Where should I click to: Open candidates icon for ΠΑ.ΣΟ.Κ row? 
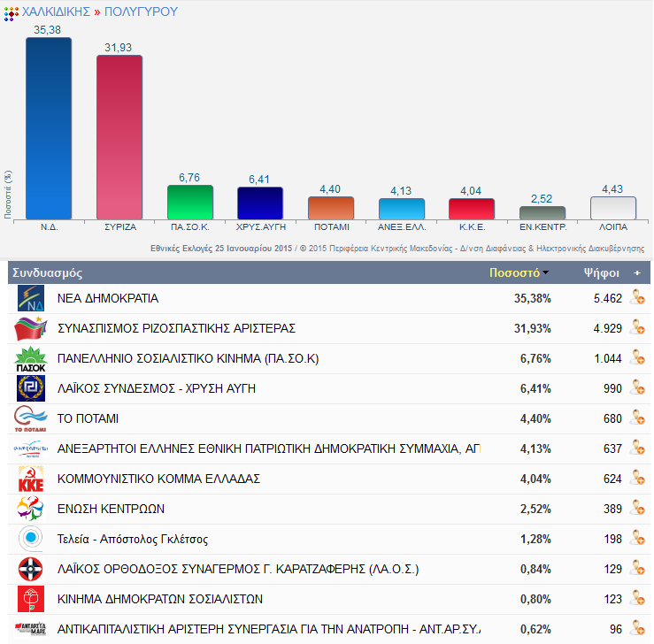coord(638,357)
